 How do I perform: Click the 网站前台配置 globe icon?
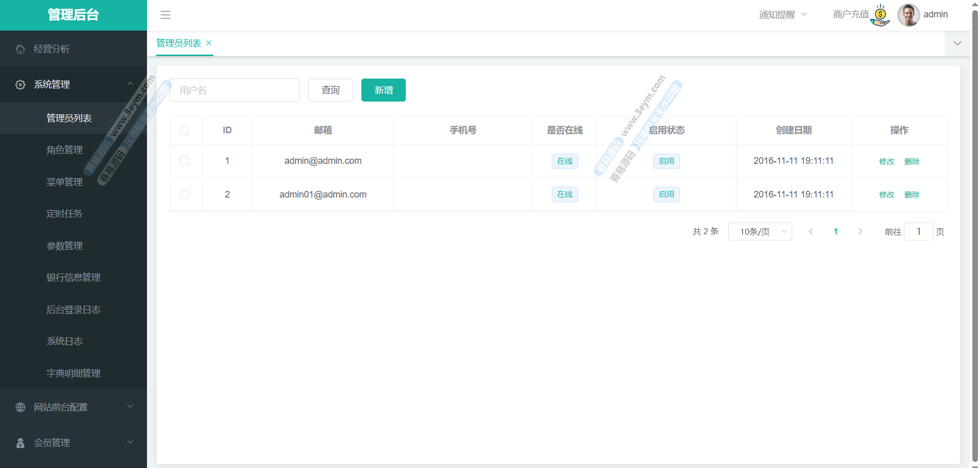coord(20,407)
